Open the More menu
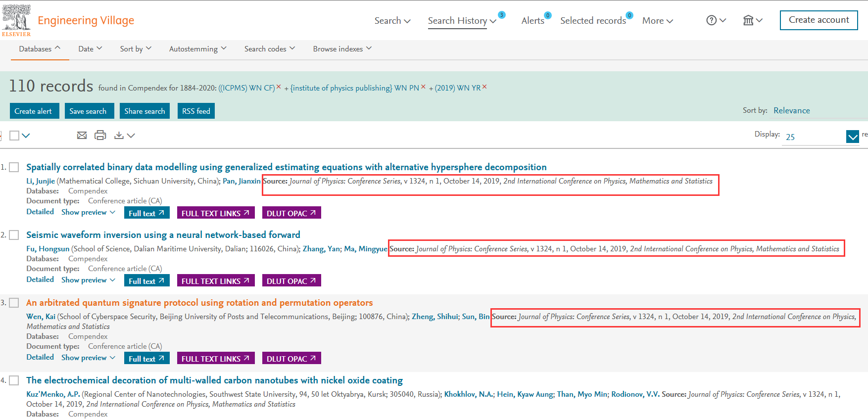This screenshot has width=868, height=420. (x=658, y=21)
